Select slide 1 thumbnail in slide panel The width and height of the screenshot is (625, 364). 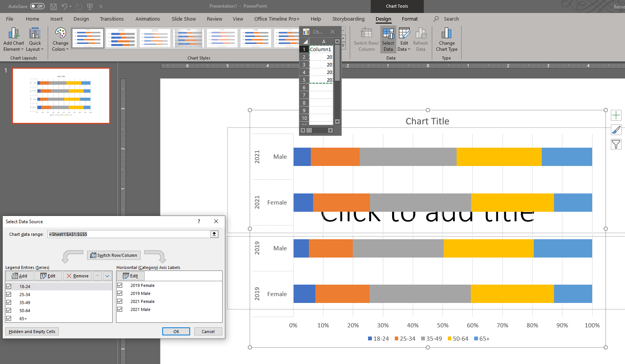(x=61, y=96)
